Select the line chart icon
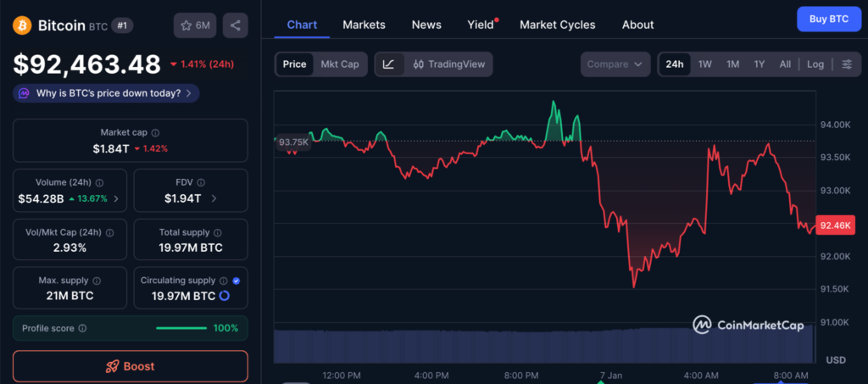Viewport: 868px width, 384px height. pos(388,64)
